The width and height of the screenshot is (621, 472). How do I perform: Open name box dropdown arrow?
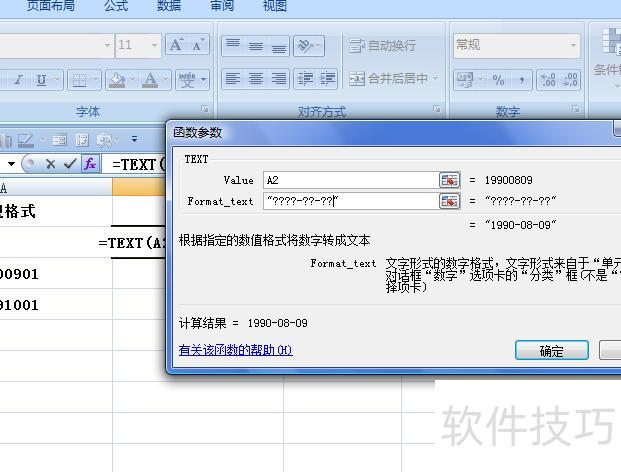click(11, 164)
